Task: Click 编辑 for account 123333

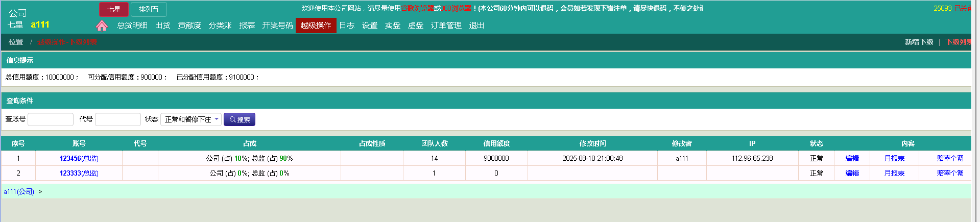Action: point(852,173)
